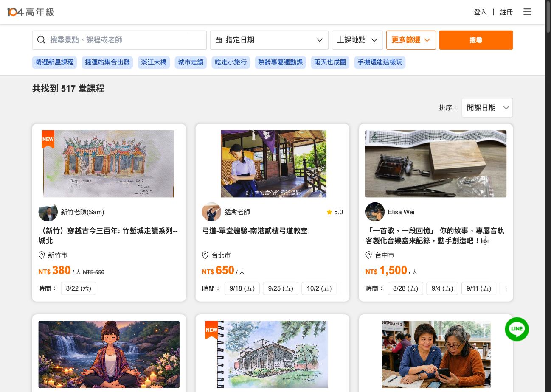This screenshot has width=551, height=392.
Task: Open course title 弓道-單堂體驗-南港貳樓弓道教室
Action: 255,231
